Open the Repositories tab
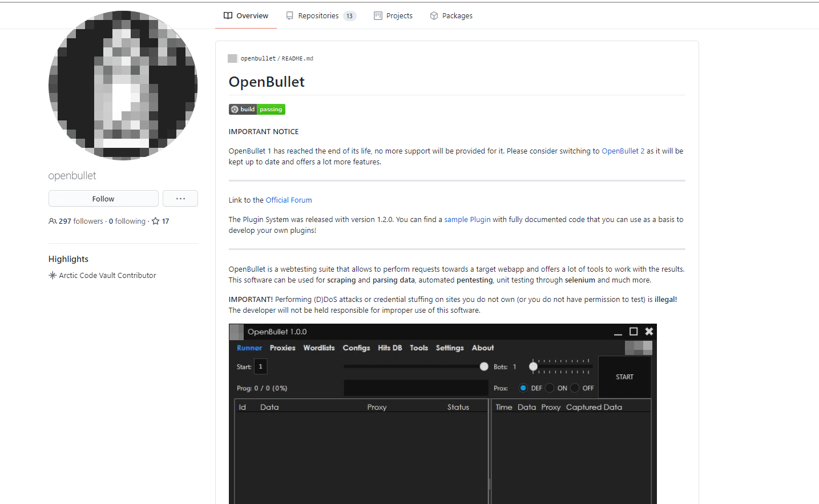 tap(318, 16)
